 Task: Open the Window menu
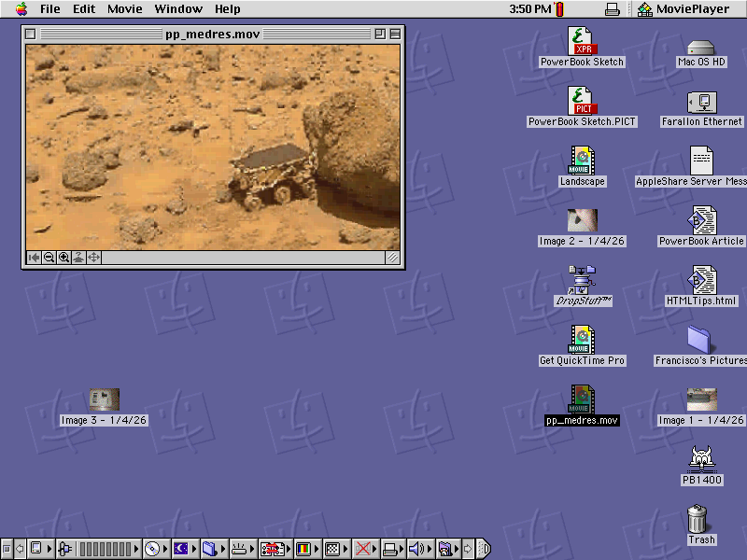click(x=178, y=8)
